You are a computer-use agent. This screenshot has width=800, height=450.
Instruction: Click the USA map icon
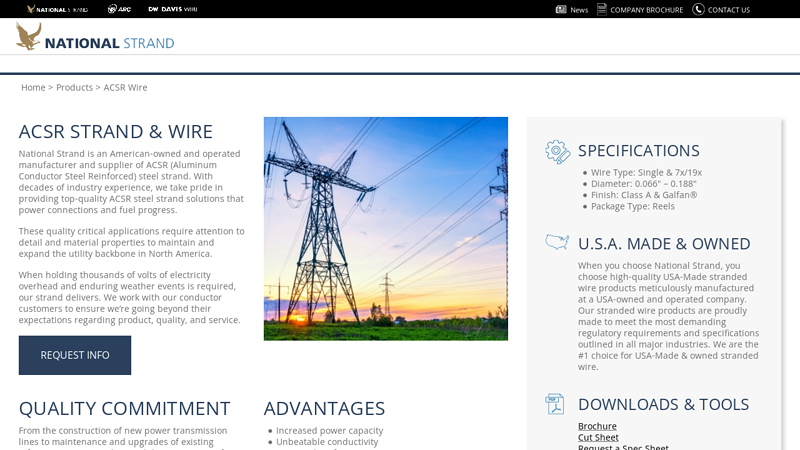(557, 242)
